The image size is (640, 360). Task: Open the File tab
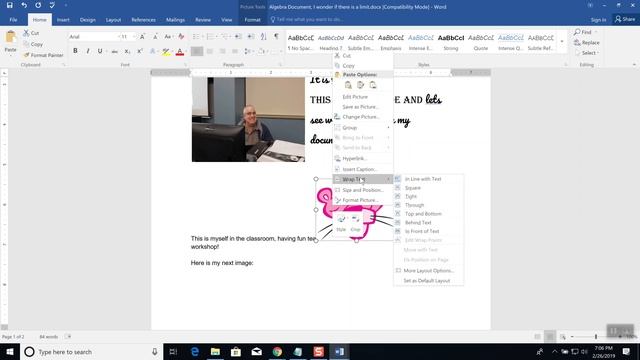click(x=13, y=20)
